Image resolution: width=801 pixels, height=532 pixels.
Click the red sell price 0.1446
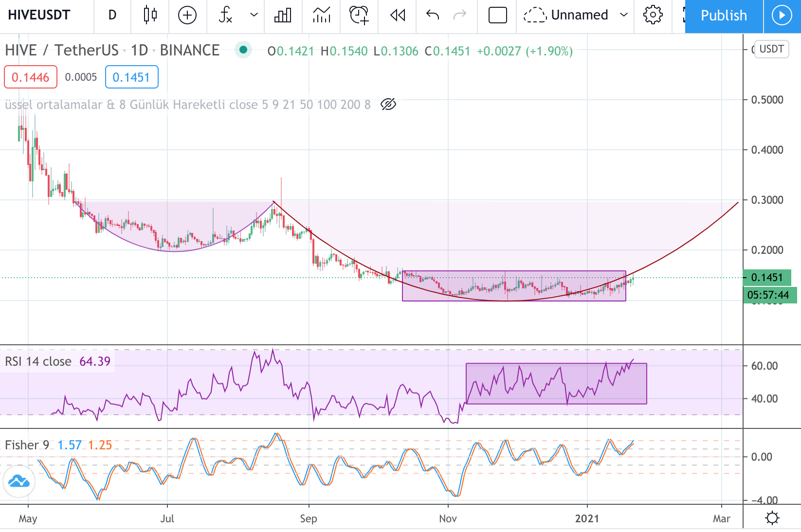tap(31, 77)
